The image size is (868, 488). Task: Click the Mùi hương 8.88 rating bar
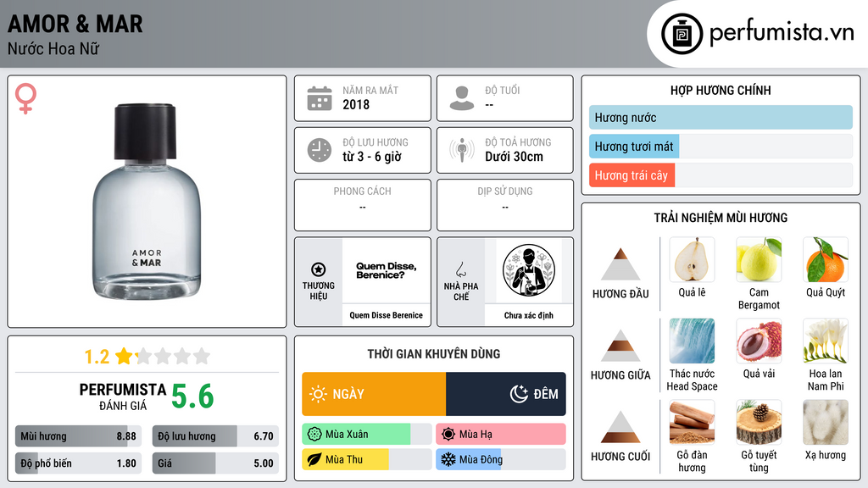click(78, 436)
